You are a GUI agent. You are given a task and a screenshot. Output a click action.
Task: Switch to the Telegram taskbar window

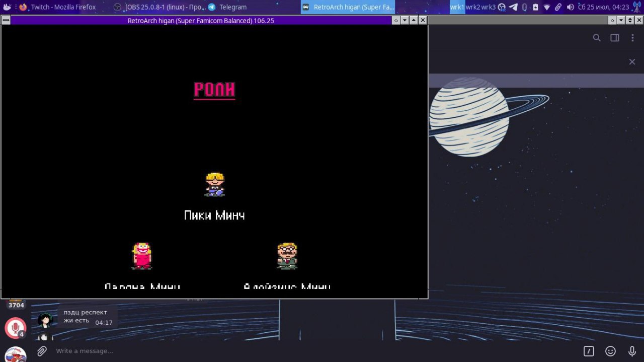tap(227, 7)
